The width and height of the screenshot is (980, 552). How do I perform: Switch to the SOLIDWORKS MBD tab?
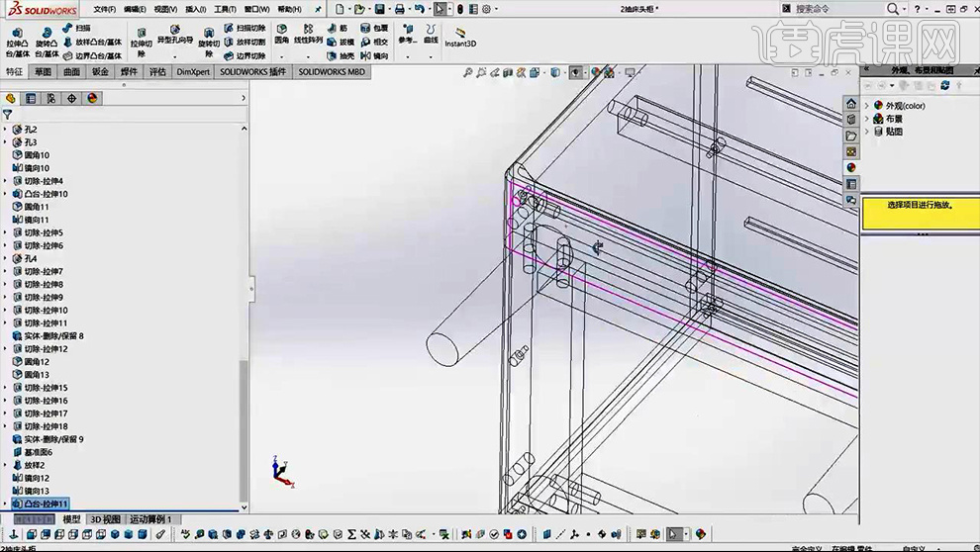point(332,72)
